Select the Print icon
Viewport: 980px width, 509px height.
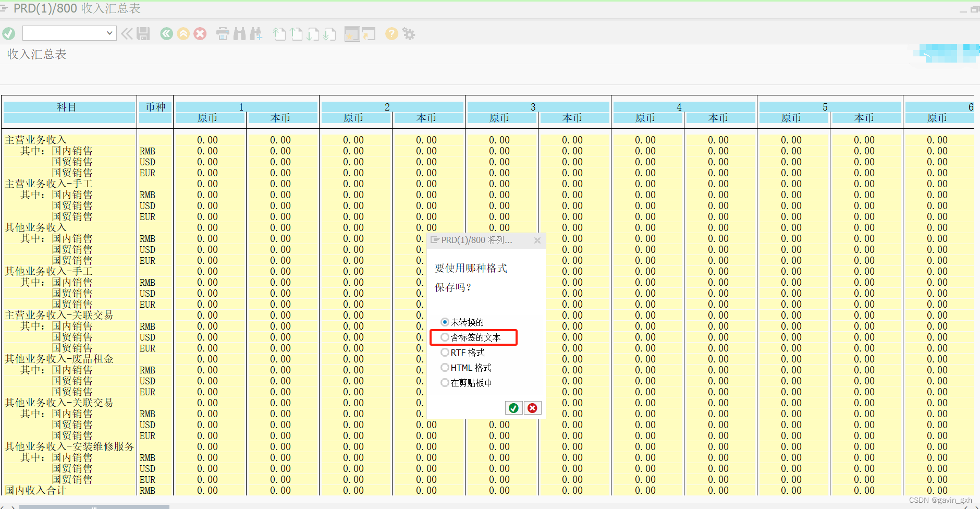[x=223, y=33]
